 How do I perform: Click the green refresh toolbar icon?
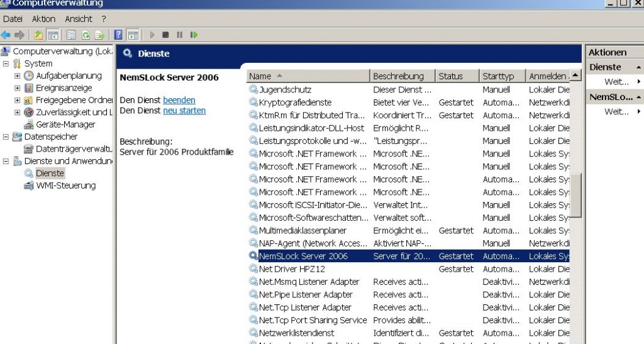click(x=84, y=35)
